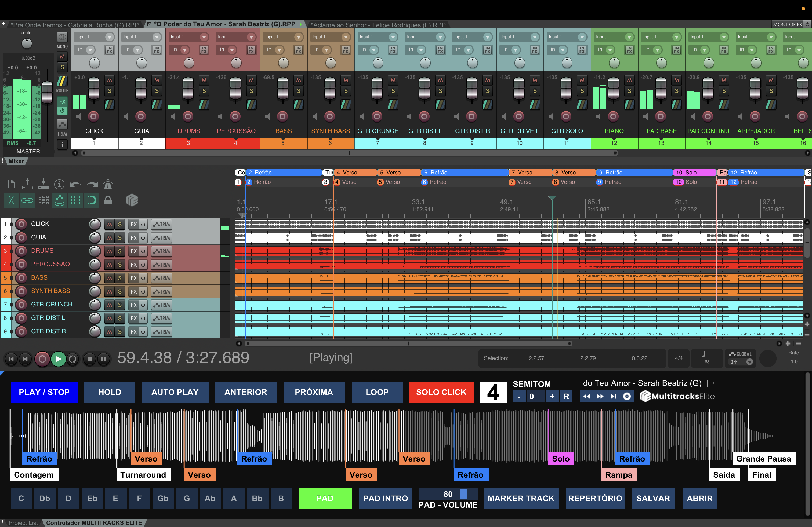Toggle snap magnet icon

point(92,200)
